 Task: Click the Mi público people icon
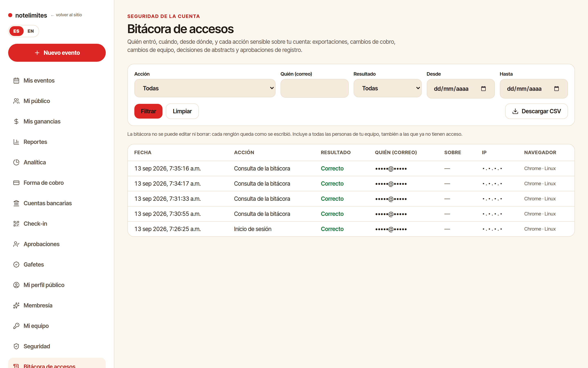pyautogui.click(x=16, y=101)
